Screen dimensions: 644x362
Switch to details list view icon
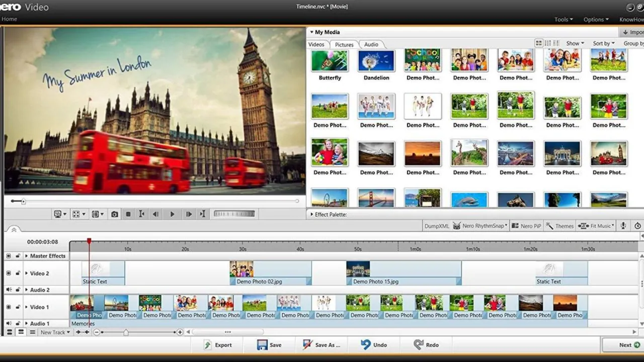[556, 44]
